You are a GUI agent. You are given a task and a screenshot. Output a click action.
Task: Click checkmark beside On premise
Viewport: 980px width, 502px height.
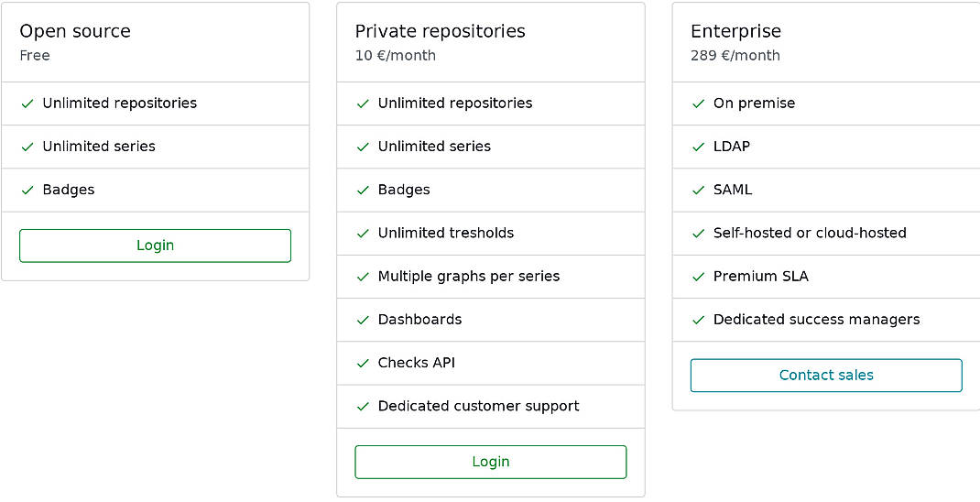point(698,104)
